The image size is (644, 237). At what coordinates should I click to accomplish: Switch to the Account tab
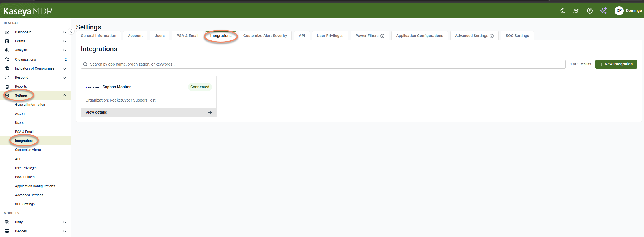coord(135,36)
